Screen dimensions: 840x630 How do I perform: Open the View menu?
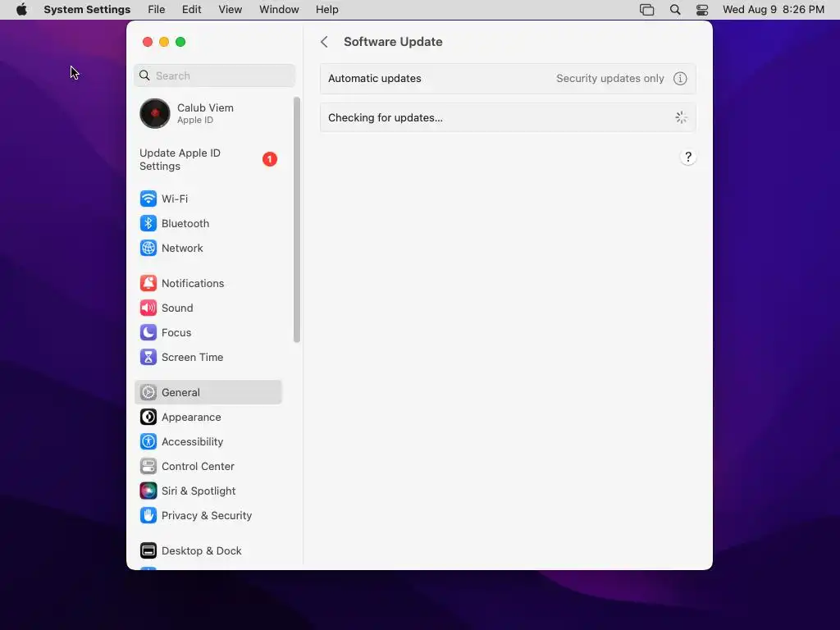point(230,10)
